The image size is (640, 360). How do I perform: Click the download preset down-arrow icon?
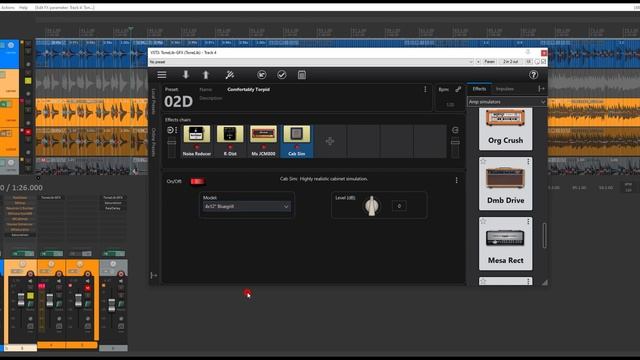tap(186, 75)
